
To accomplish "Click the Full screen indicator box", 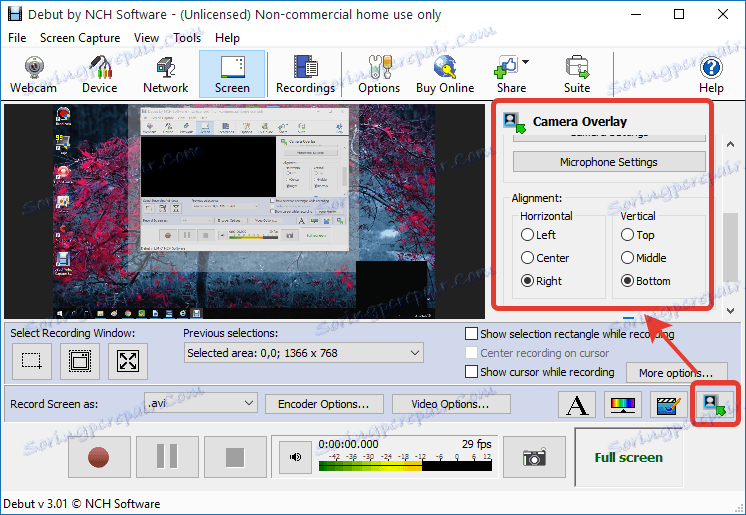I will [x=628, y=457].
